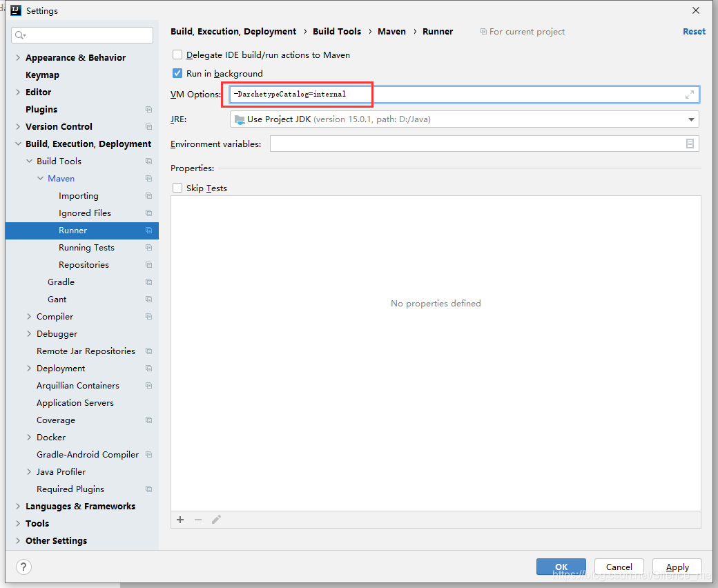Click the expand icon in VM Options field
This screenshot has height=588, width=718.
click(x=689, y=95)
